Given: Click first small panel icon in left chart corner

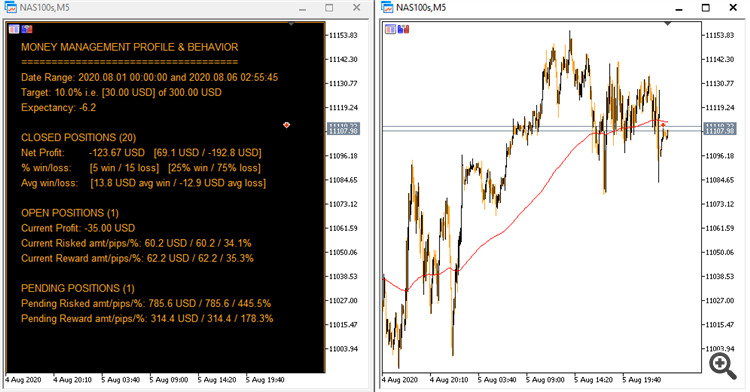Looking at the screenshot, I should pyautogui.click(x=14, y=29).
